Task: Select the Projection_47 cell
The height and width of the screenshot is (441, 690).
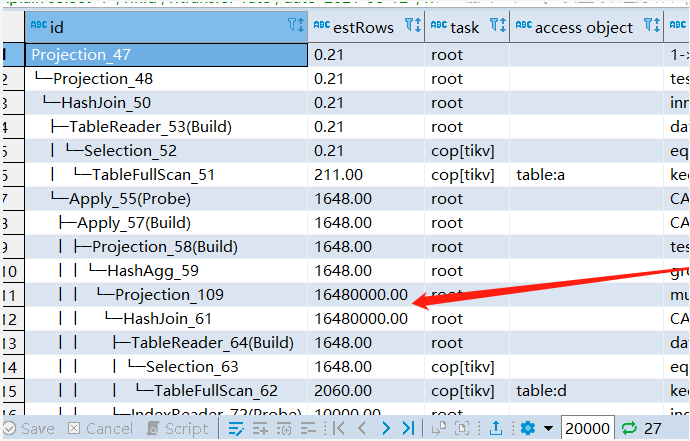Action: pos(166,55)
